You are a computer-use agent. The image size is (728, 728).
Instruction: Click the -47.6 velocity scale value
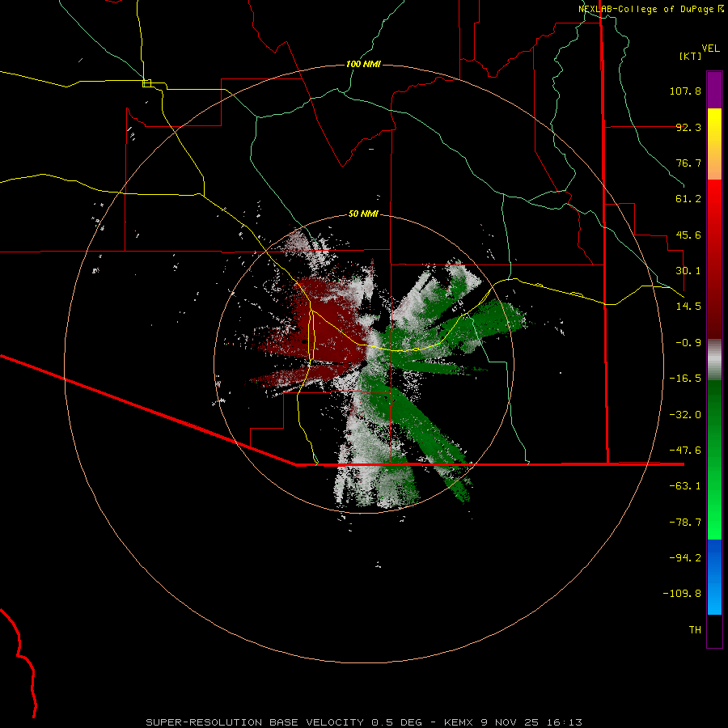click(x=685, y=451)
